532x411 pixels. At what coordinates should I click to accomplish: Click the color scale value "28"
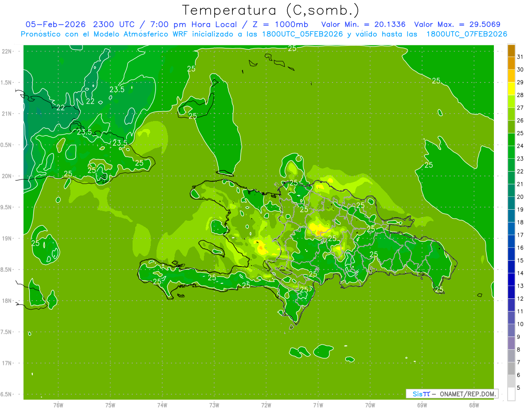tap(520, 95)
